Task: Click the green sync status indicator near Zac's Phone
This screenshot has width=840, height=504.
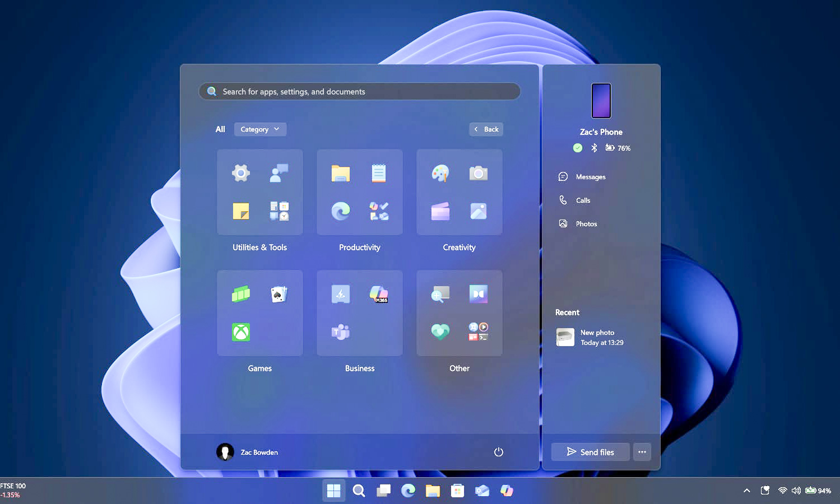Action: pyautogui.click(x=577, y=148)
